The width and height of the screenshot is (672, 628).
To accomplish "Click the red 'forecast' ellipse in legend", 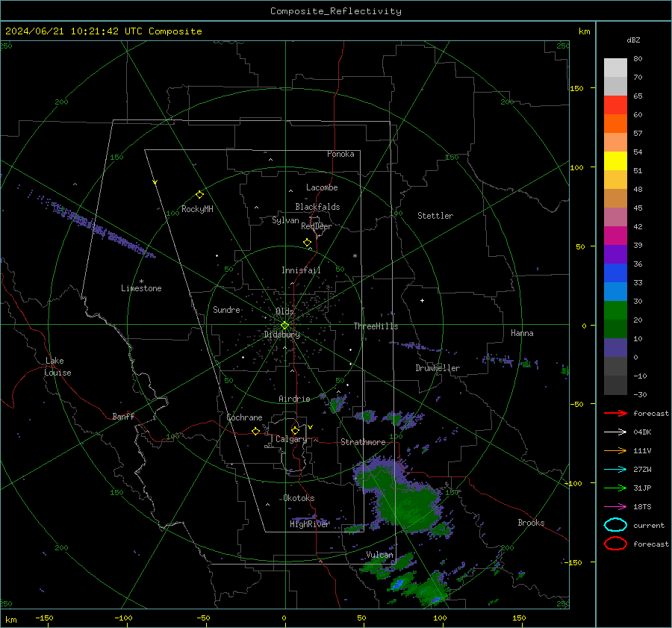I will 615,544.
